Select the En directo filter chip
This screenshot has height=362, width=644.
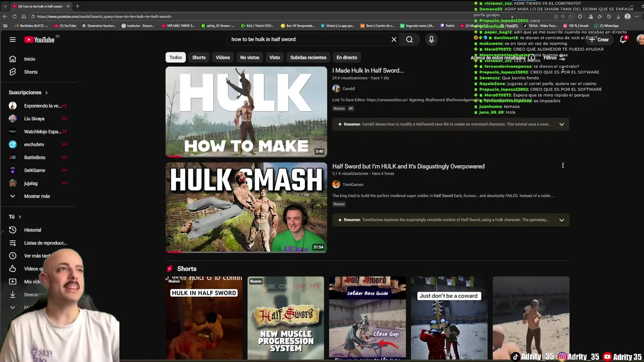coord(347,57)
